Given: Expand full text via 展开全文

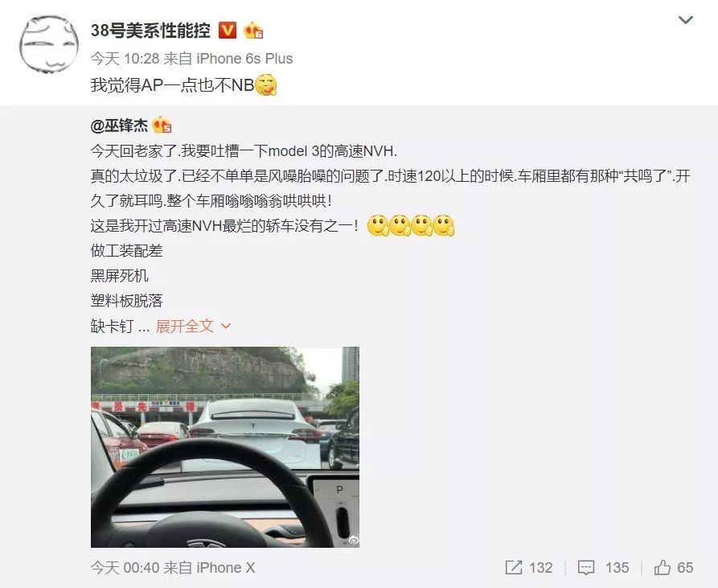Looking at the screenshot, I should tap(185, 326).
